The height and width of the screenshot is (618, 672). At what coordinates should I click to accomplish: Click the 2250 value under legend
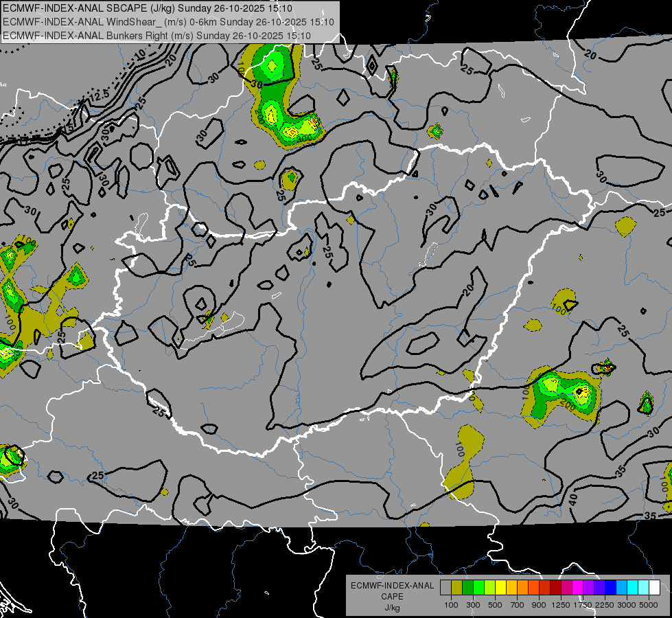pos(605,605)
